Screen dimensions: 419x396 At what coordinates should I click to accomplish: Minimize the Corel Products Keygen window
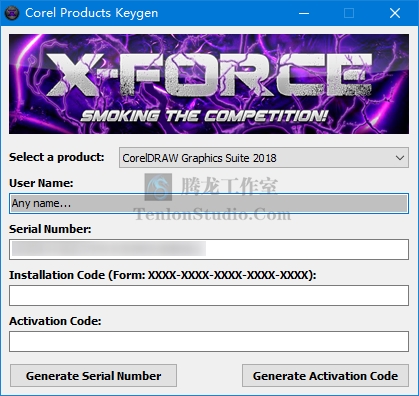tap(304, 13)
